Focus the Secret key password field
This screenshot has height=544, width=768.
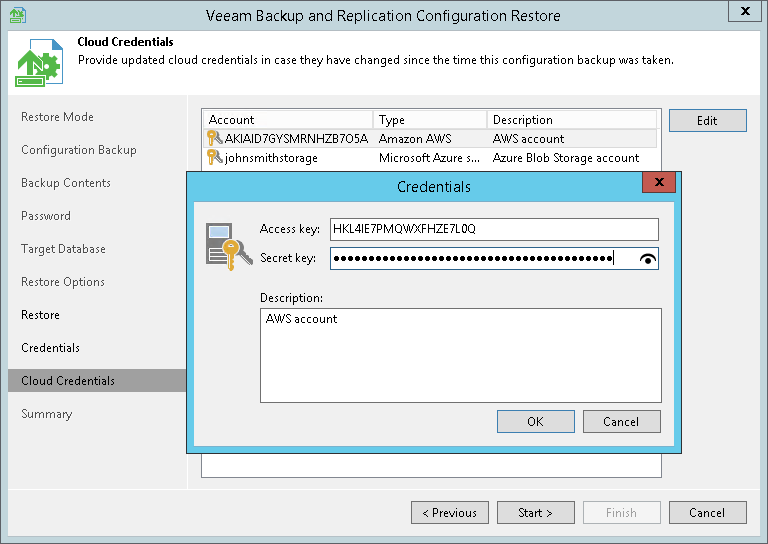click(x=480, y=259)
